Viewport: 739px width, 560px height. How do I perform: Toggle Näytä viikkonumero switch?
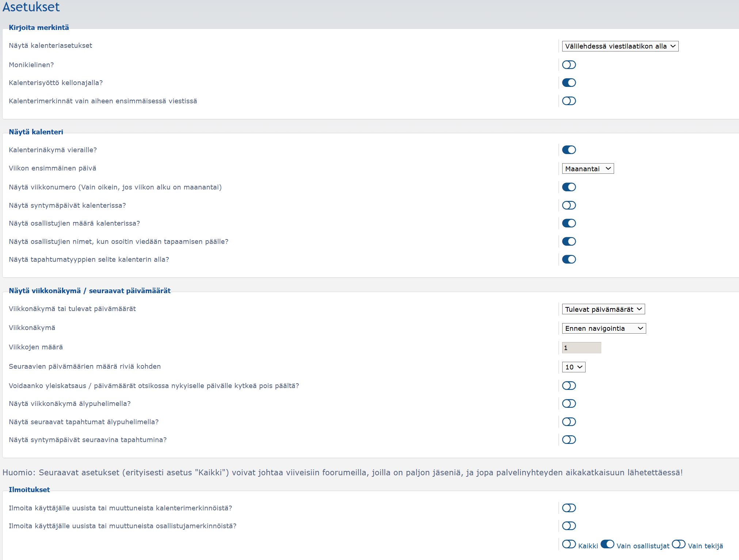569,187
